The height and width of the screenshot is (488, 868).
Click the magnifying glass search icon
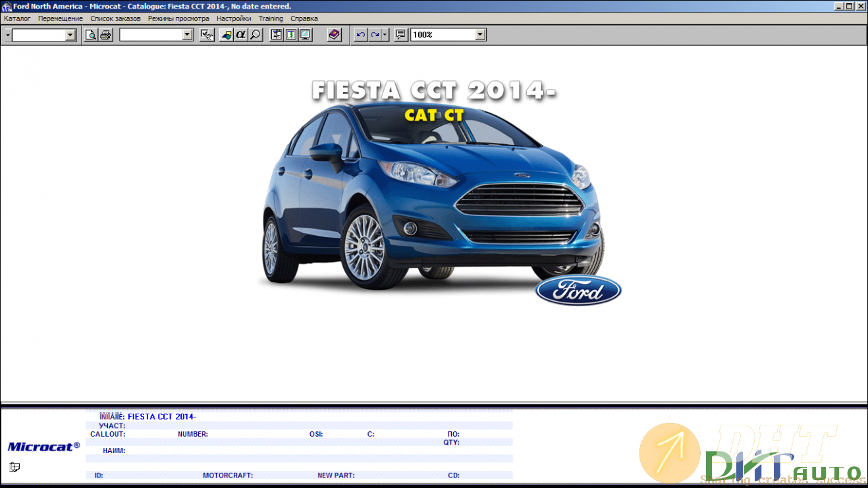[x=256, y=35]
